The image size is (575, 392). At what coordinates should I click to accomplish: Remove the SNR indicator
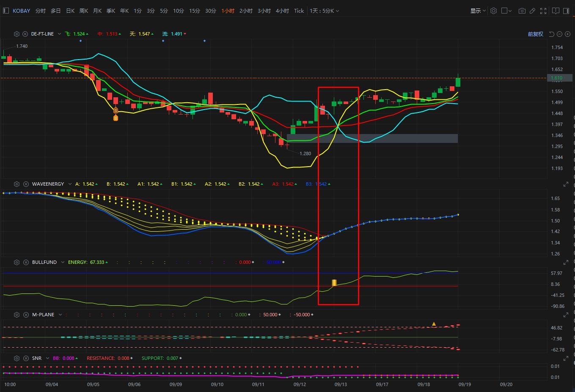[26, 358]
